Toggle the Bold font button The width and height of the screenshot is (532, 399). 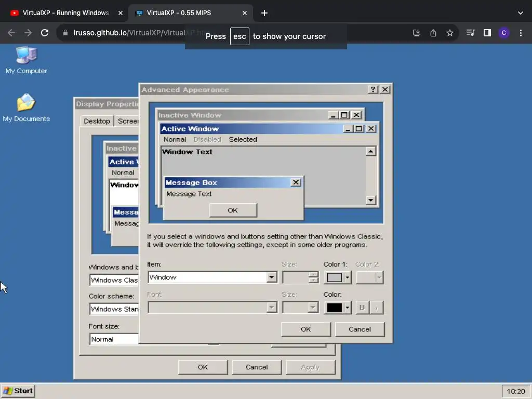pos(362,308)
